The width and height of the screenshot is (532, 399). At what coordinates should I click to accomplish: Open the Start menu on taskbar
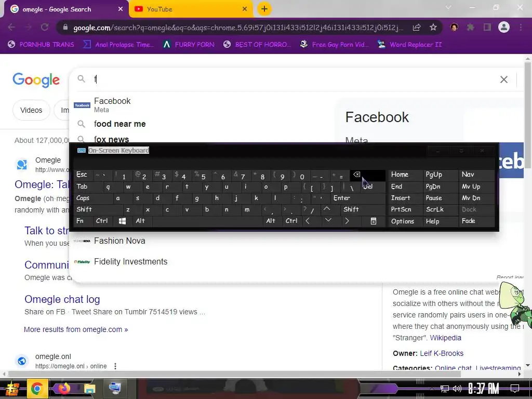pyautogui.click(x=12, y=388)
